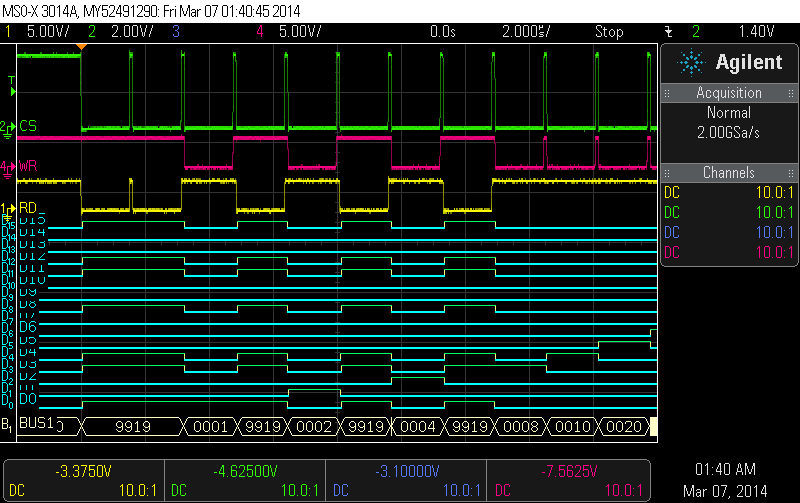Select yellow DC 10.0:1 row in Channels panel
The image size is (800, 503).
pyautogui.click(x=729, y=192)
